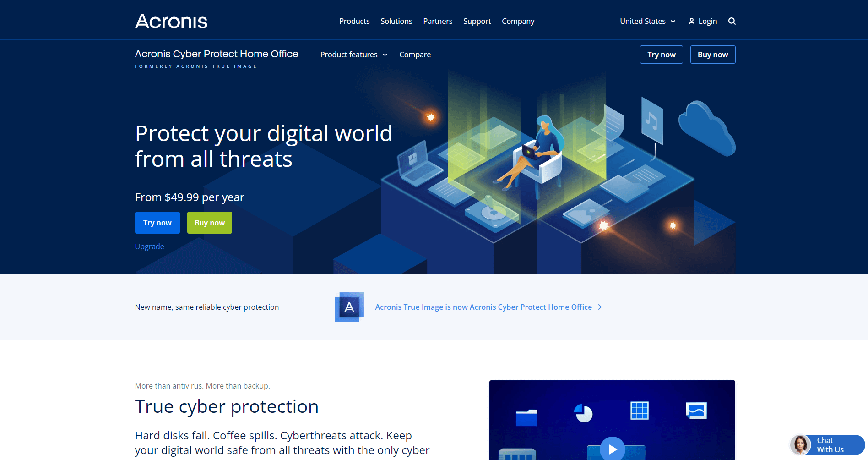Open the Solutions menu

[x=396, y=21]
